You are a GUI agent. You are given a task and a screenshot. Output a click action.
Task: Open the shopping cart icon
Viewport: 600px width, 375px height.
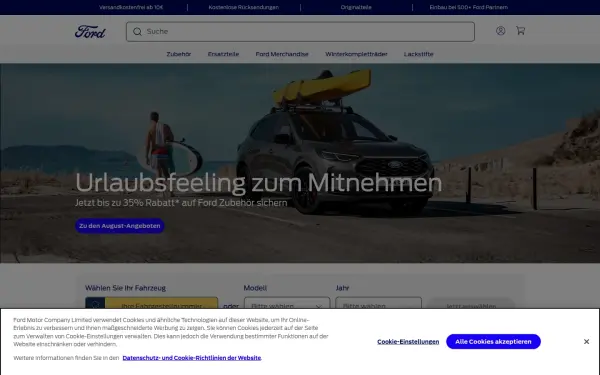(520, 31)
